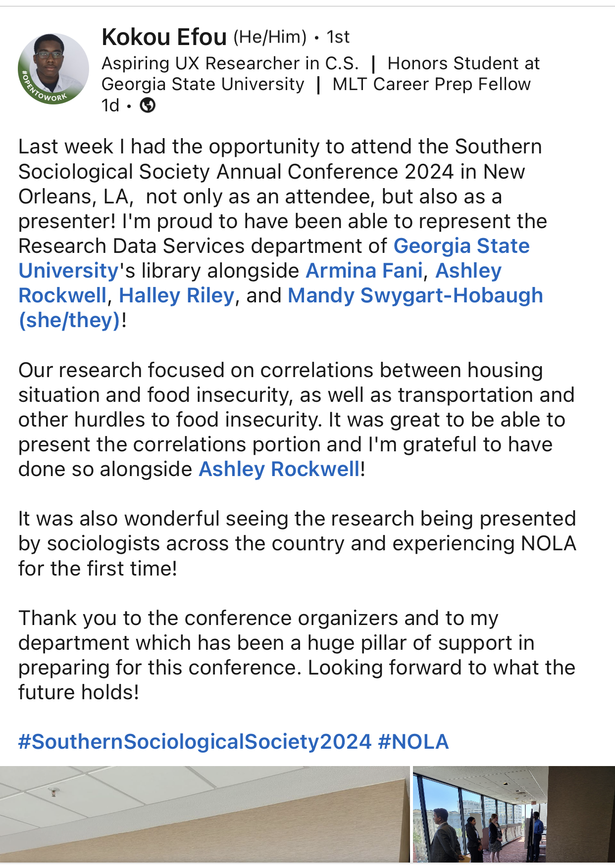615x868 pixels.
Task: Click the 1st degree connection badge
Action: pyautogui.click(x=338, y=37)
